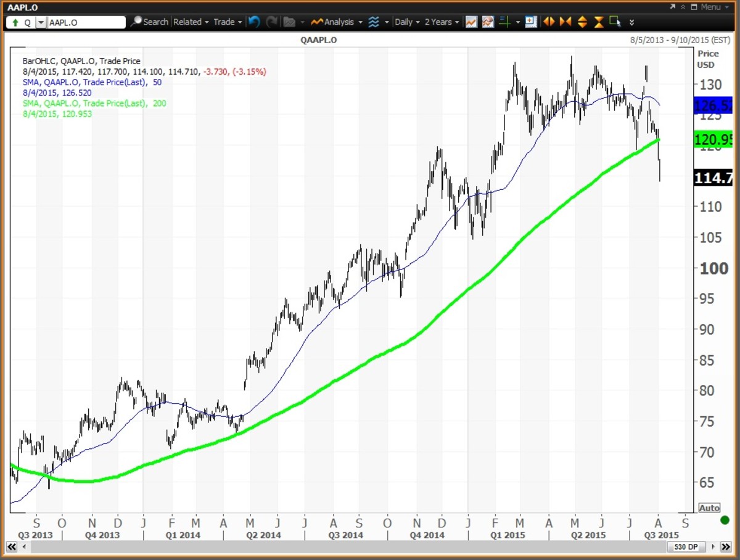Open the Daily interval dropdown
This screenshot has height=560, width=740.
(407, 22)
